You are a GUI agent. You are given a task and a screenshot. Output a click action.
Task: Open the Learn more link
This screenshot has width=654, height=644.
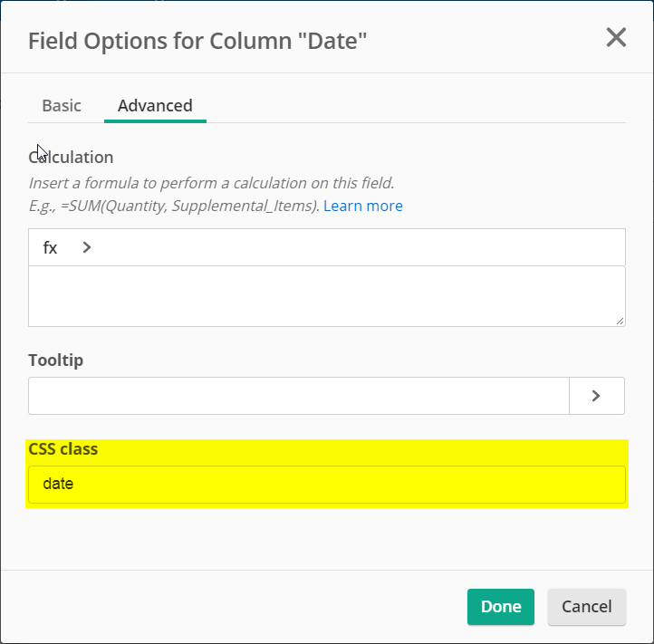click(363, 206)
